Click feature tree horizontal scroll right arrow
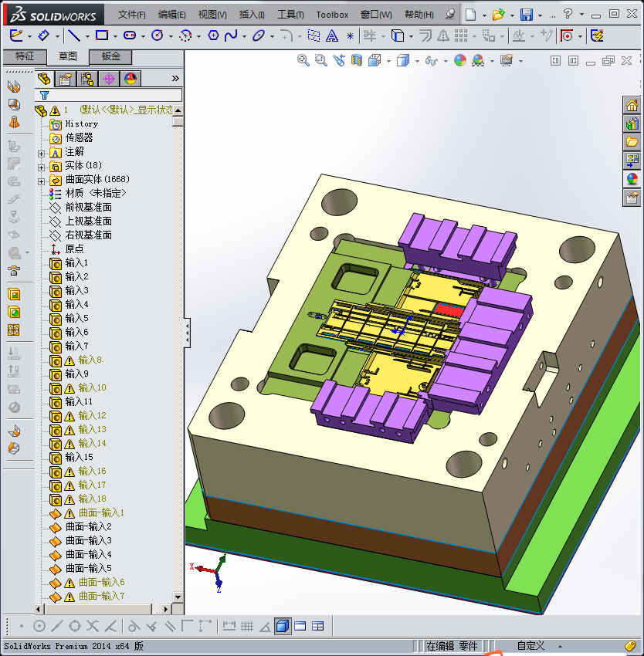This screenshot has height=656, width=644. tap(166, 609)
